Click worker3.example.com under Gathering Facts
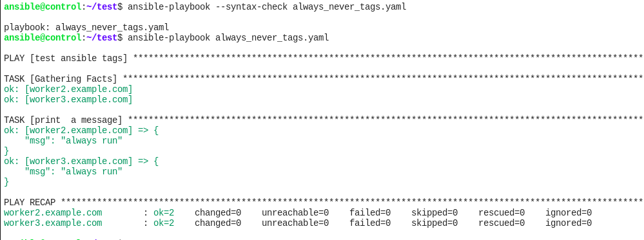This screenshot has height=240, width=644. point(79,99)
